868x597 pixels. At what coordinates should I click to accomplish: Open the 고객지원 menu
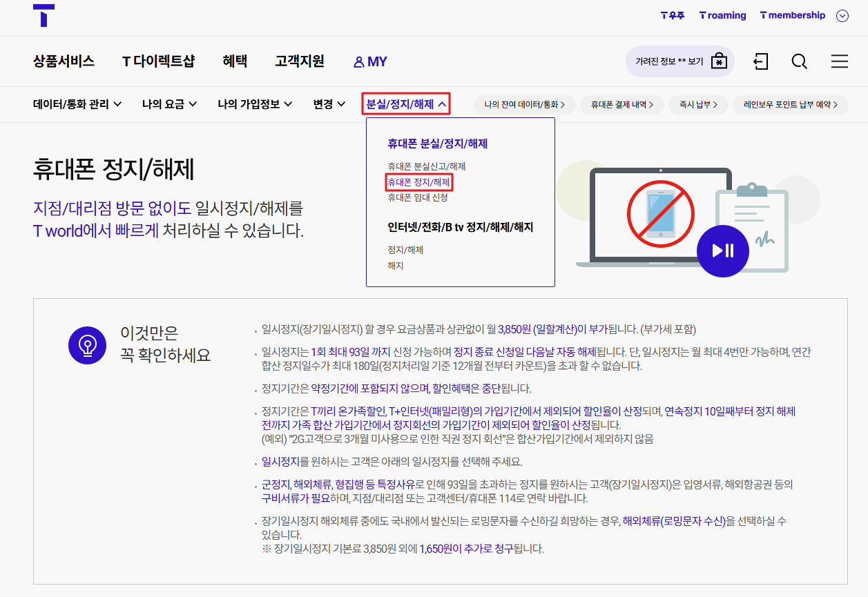(x=299, y=61)
